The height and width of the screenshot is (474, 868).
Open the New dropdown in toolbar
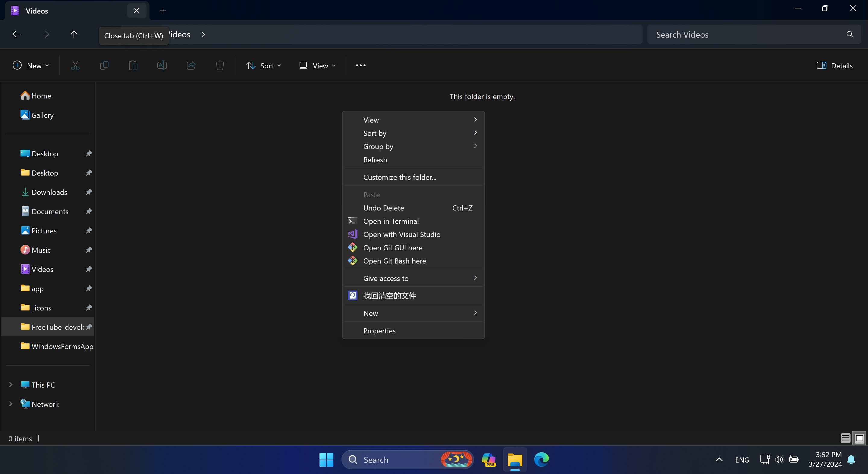point(31,66)
